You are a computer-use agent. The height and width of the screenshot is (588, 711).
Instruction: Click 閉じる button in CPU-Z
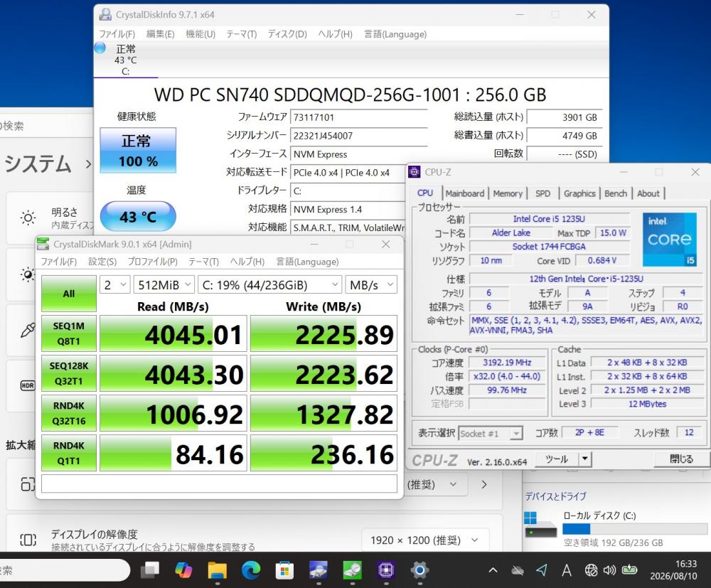point(682,459)
